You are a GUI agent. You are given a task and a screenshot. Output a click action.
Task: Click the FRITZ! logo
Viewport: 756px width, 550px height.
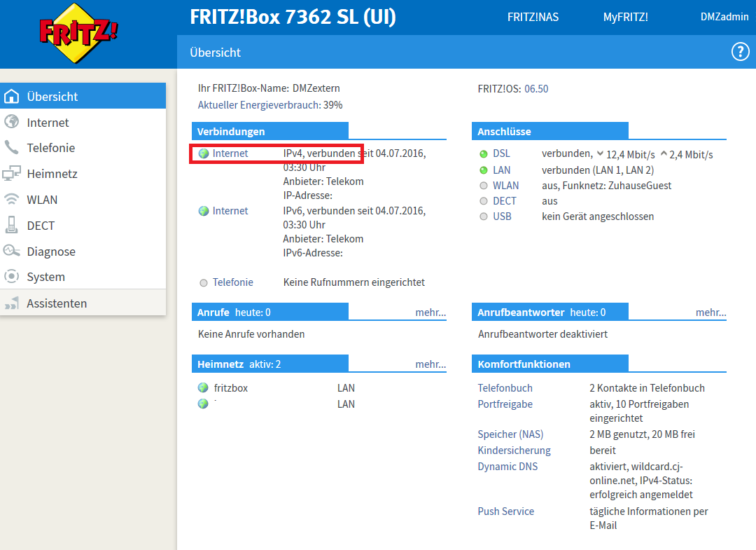coord(78,33)
